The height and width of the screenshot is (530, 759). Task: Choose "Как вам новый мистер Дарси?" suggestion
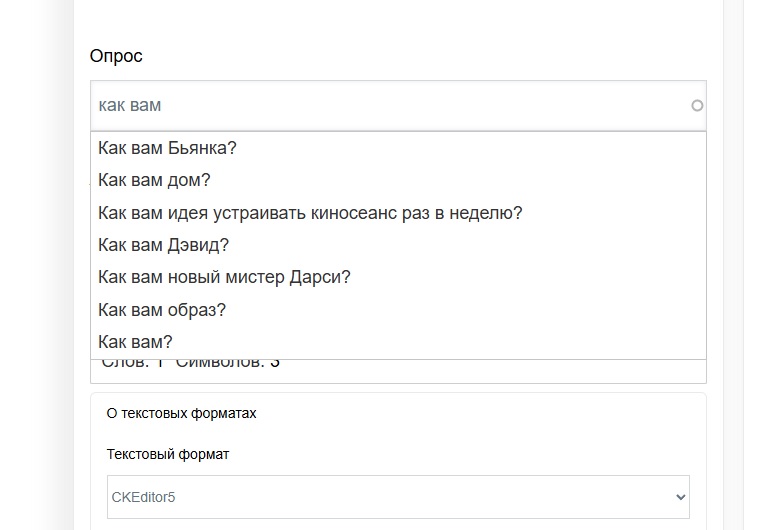point(224,277)
